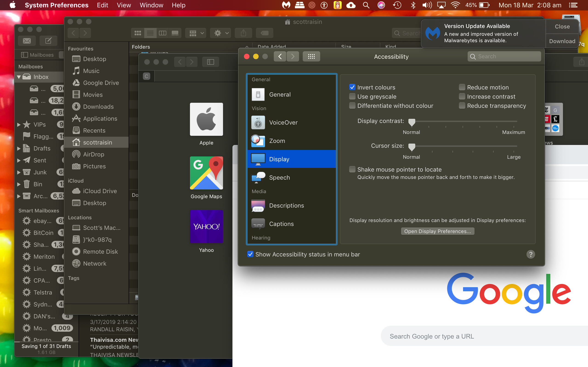Viewport: 588px width, 367px height.
Task: Open Finder action gear dropdown
Action: tap(221, 33)
